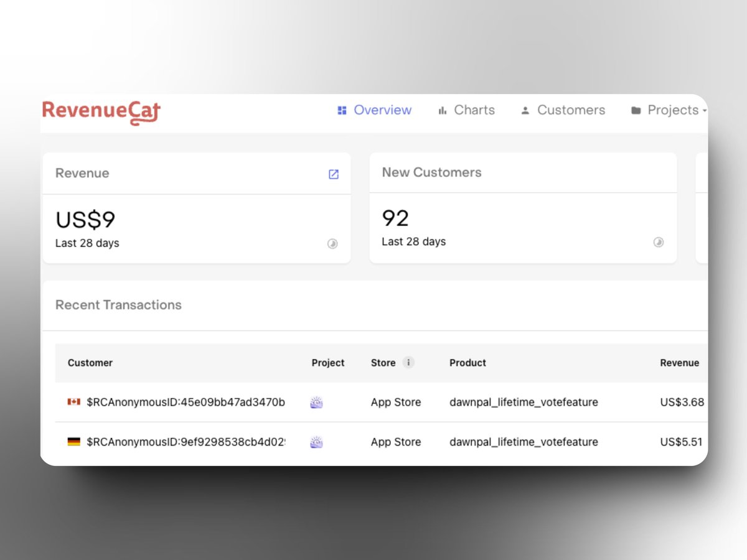Click the New Customers card title
This screenshot has height=560, width=747.
coord(431,172)
